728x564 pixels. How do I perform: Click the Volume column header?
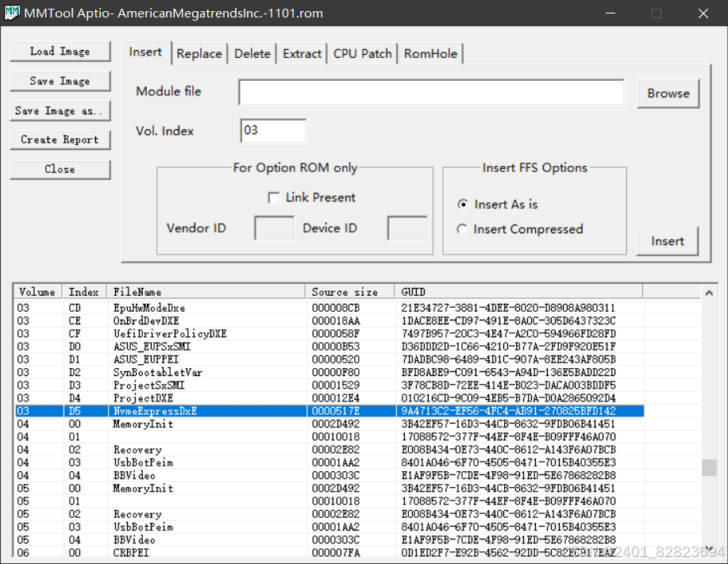[38, 292]
